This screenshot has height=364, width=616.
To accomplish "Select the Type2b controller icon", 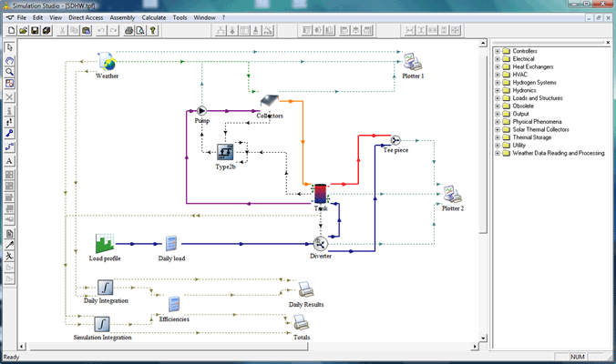I will (x=225, y=151).
